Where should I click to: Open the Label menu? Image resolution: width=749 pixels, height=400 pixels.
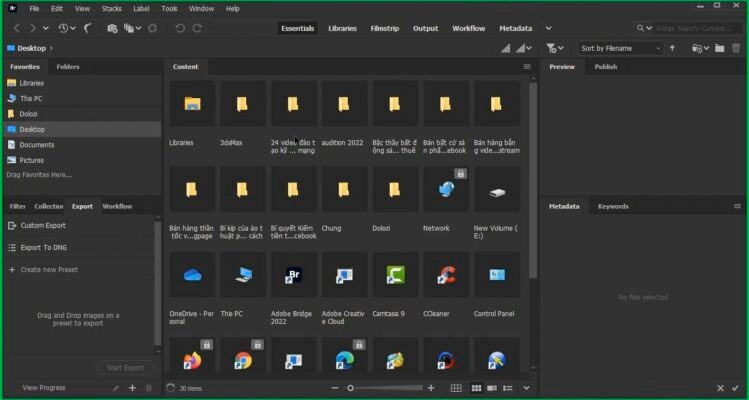[141, 9]
